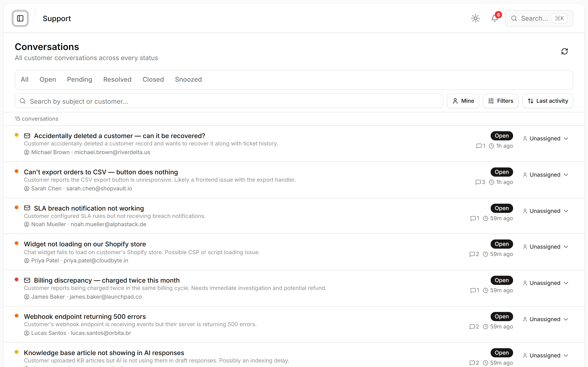Switch theme using the sun icon
The height and width of the screenshot is (367, 588).
(475, 18)
